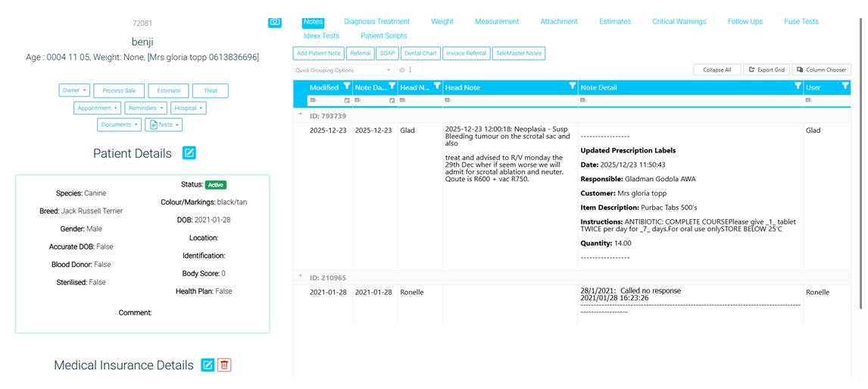Click the SOAP button
This screenshot has height=389, width=868.
click(387, 53)
